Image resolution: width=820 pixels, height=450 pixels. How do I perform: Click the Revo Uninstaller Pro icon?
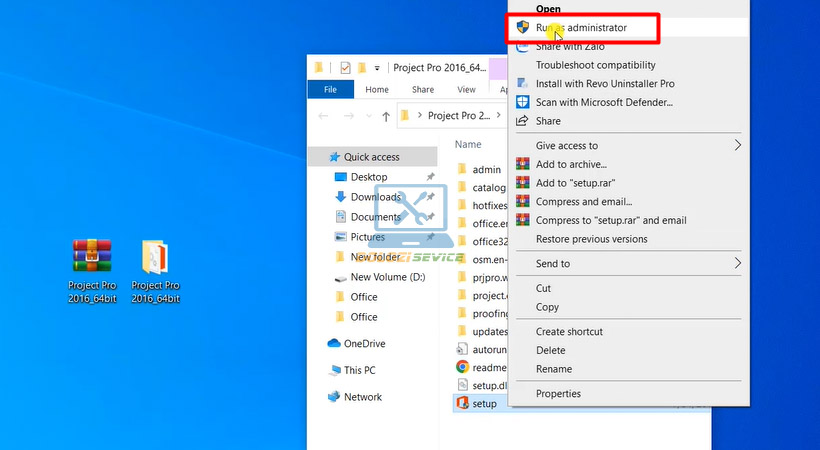point(522,84)
